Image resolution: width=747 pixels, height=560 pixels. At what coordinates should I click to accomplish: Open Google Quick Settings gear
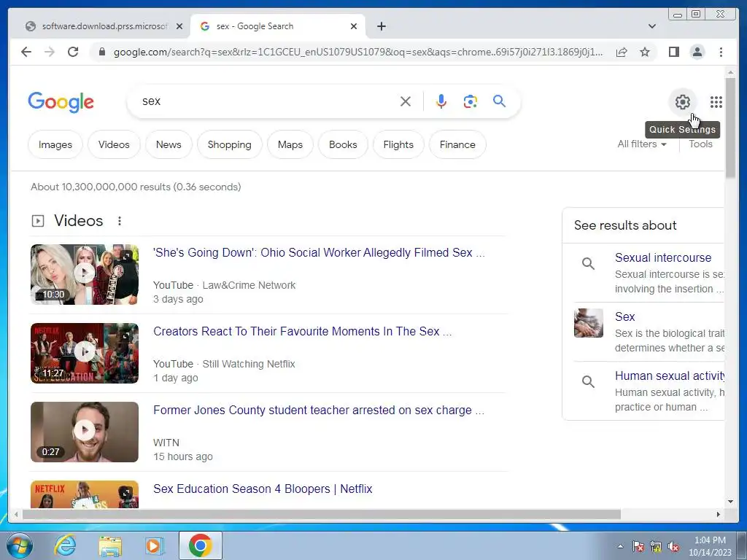pos(683,101)
